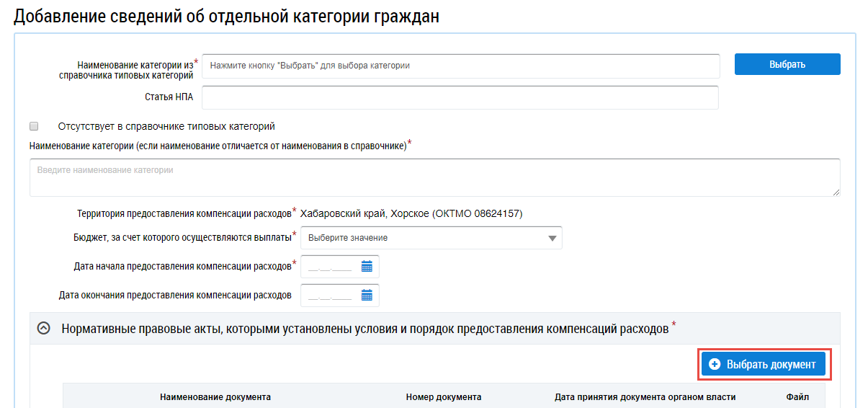Image resolution: width=868 pixels, height=408 pixels.
Task: Click the start date of compensation input
Action: coord(330,267)
